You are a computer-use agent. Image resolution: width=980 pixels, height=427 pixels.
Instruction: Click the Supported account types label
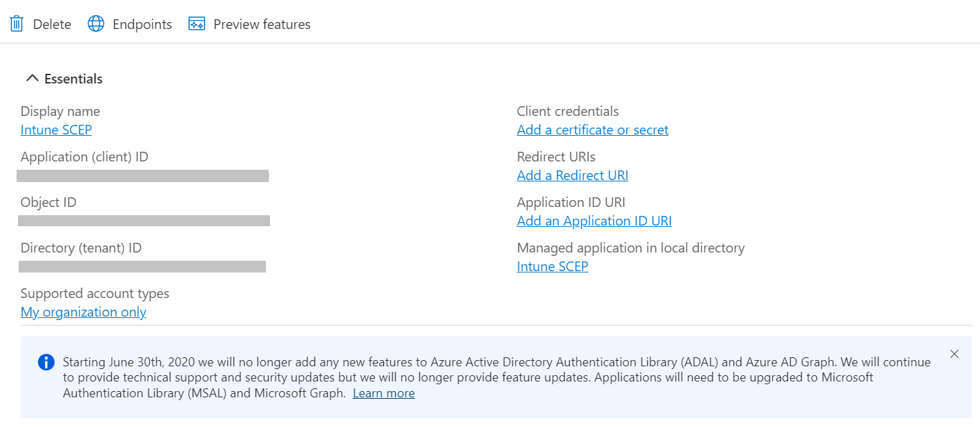pyautogui.click(x=95, y=293)
